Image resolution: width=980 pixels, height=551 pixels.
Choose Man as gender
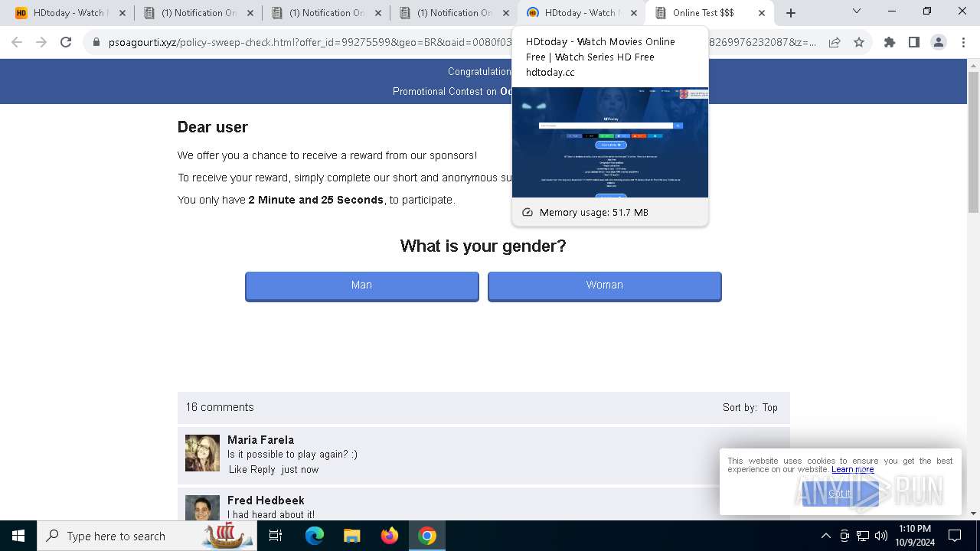pos(361,285)
